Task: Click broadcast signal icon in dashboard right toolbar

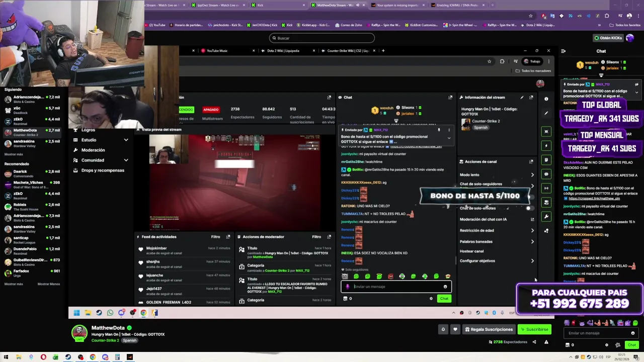Action: click(546, 188)
